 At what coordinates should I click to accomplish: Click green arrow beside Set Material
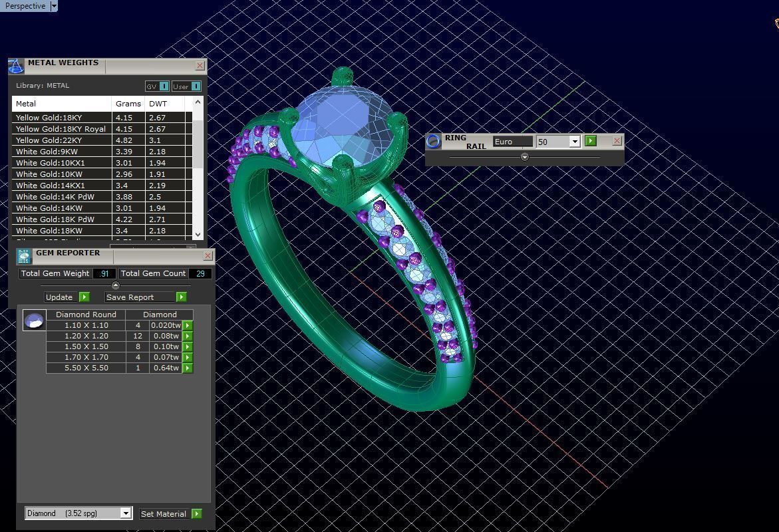coord(197,513)
